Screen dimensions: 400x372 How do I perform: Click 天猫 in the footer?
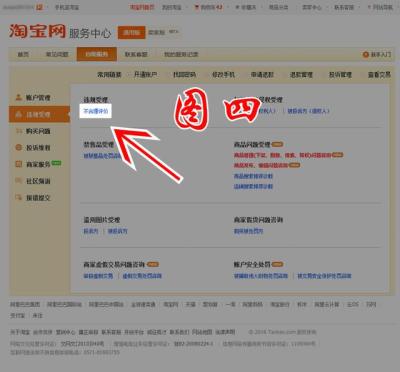[x=190, y=304]
